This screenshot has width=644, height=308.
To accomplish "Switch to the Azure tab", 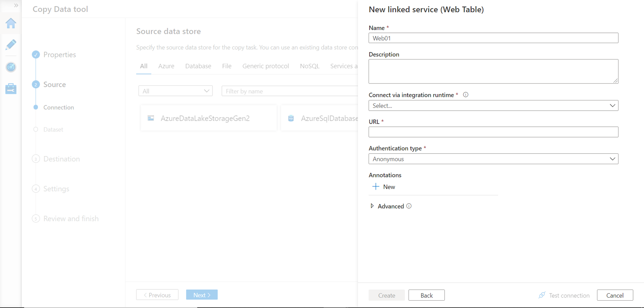I will pos(166,66).
